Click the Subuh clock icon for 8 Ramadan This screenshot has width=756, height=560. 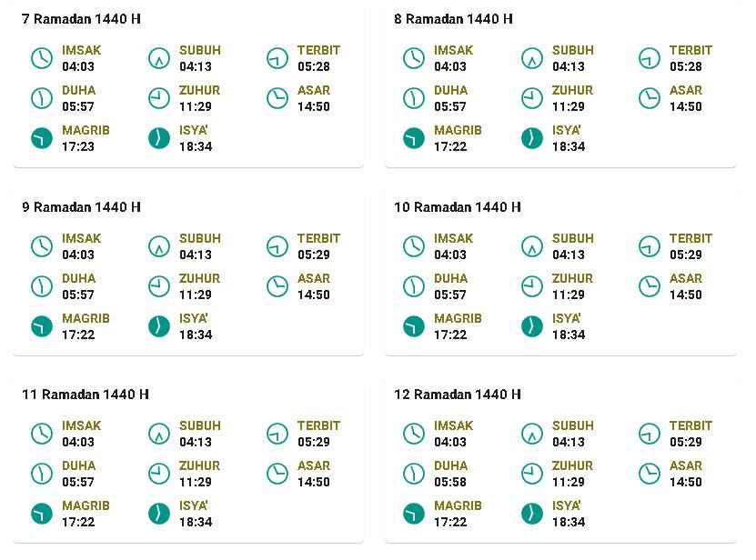click(x=532, y=58)
